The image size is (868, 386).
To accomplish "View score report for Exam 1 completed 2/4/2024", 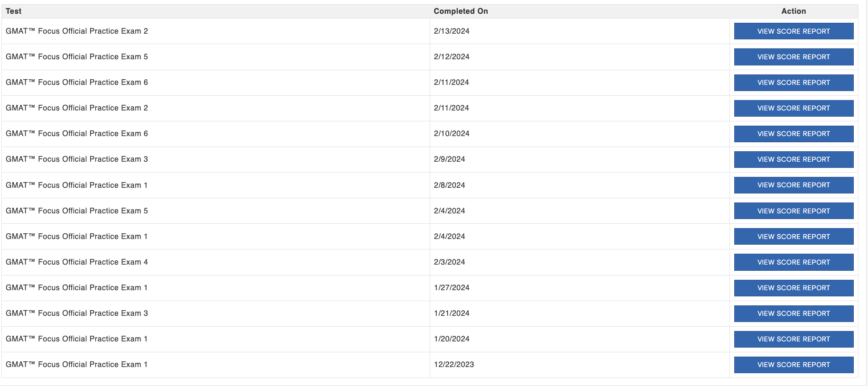I will click(794, 237).
